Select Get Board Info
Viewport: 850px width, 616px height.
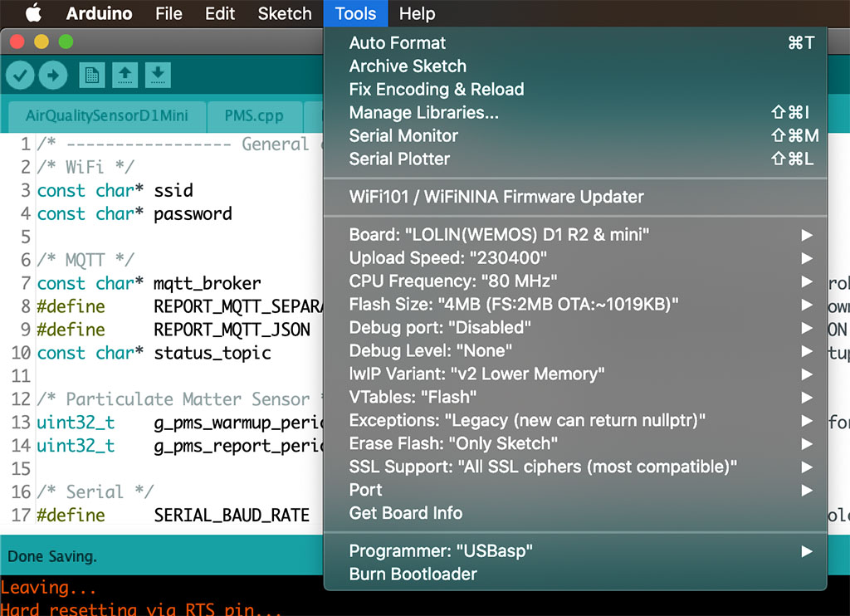[575, 513]
